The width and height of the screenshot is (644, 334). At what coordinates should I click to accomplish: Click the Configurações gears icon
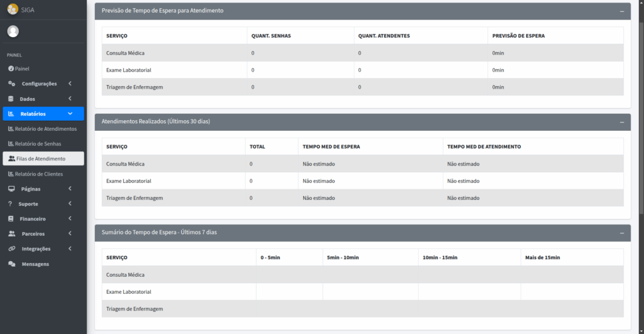tap(11, 84)
